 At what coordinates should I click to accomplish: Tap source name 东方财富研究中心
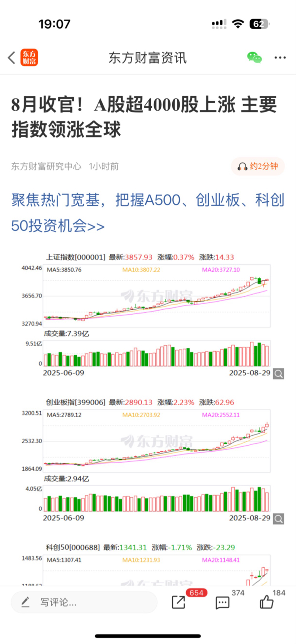pos(46,166)
